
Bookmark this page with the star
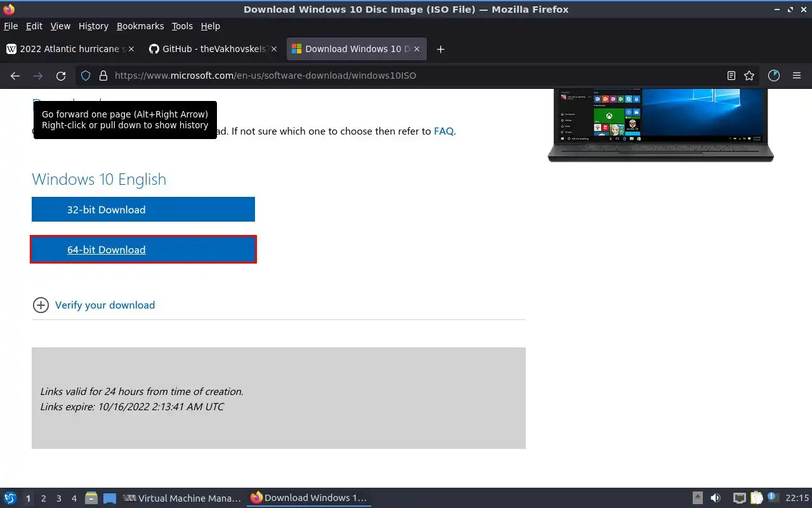click(x=749, y=76)
